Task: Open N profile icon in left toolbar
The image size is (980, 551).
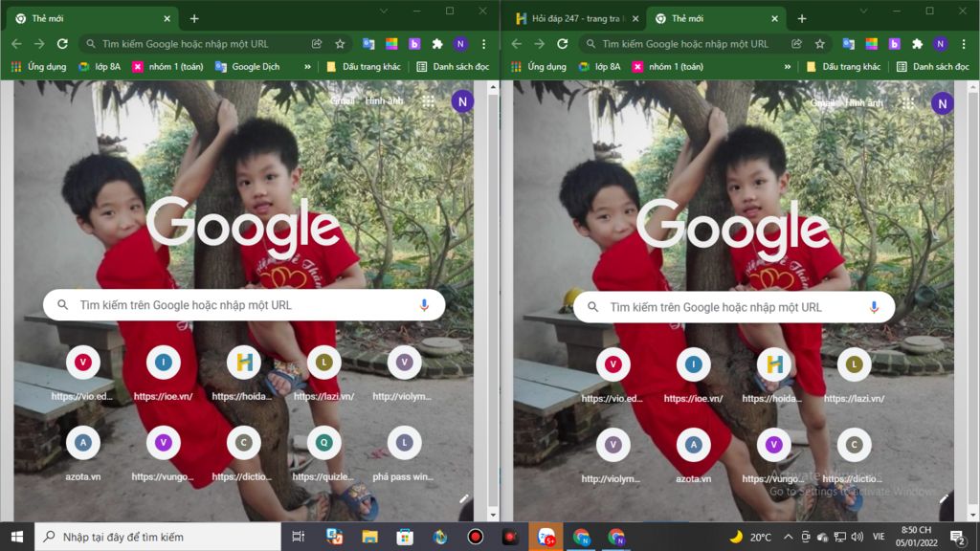Action: point(460,44)
